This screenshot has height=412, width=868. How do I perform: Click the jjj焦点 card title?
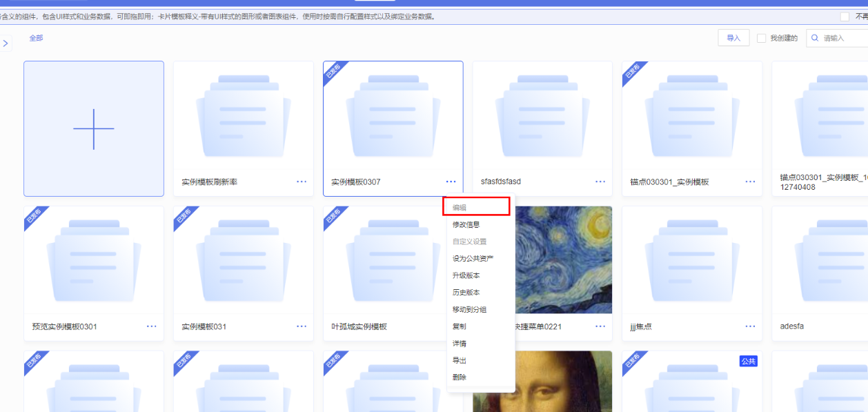click(x=641, y=326)
